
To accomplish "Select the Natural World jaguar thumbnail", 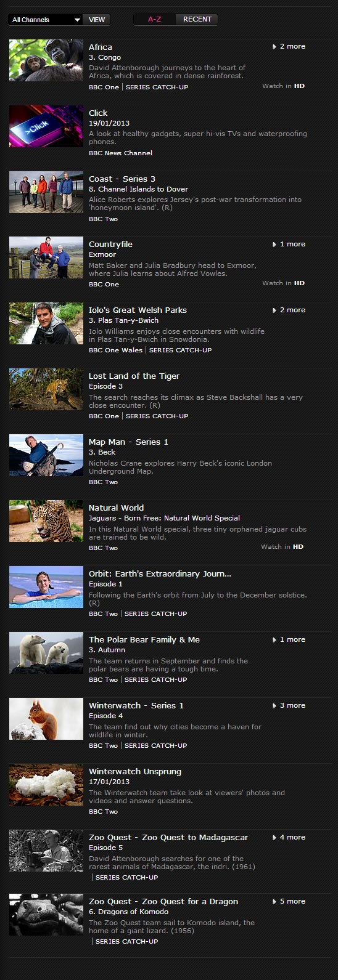I will pos(46,521).
